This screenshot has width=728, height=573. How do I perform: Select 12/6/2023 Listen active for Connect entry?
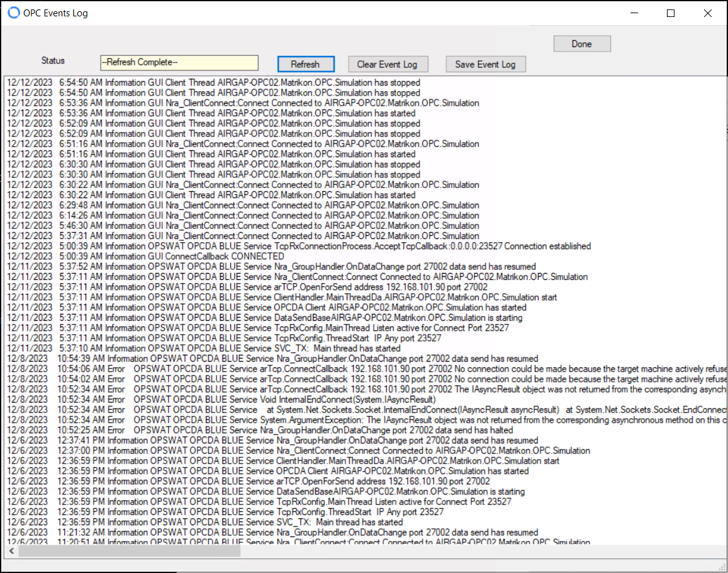pyautogui.click(x=259, y=501)
